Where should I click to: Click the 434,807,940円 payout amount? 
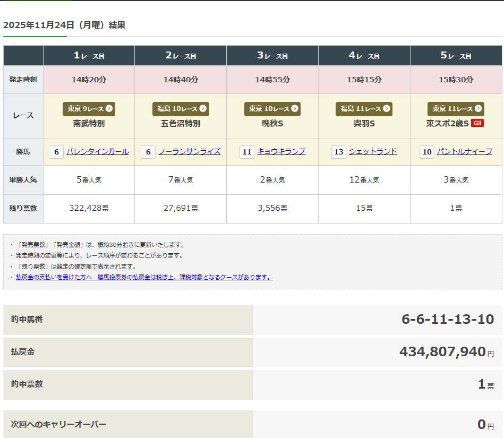coord(446,351)
